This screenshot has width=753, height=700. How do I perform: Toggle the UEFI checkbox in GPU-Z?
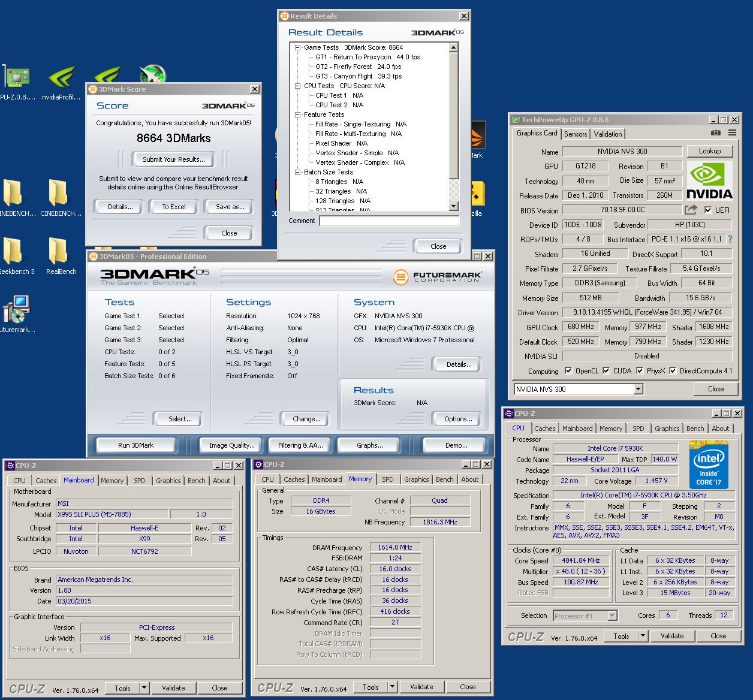[x=708, y=210]
